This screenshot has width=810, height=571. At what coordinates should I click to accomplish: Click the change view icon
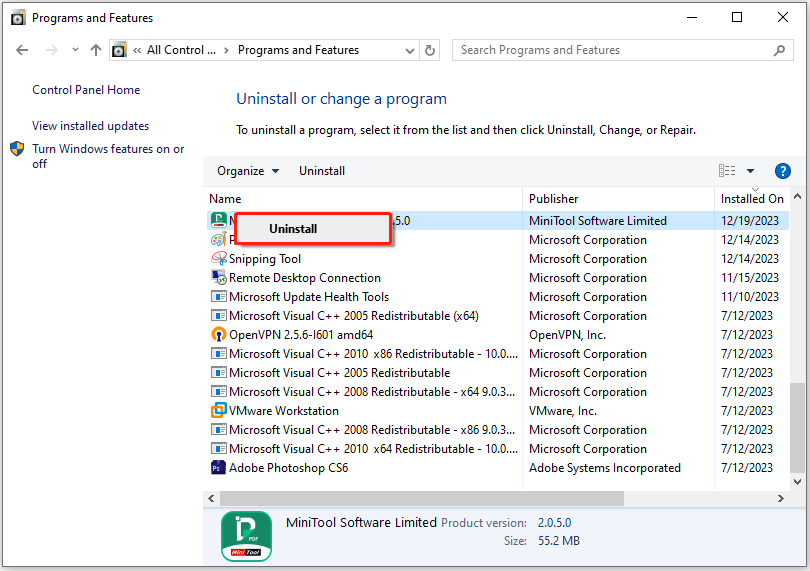click(727, 171)
